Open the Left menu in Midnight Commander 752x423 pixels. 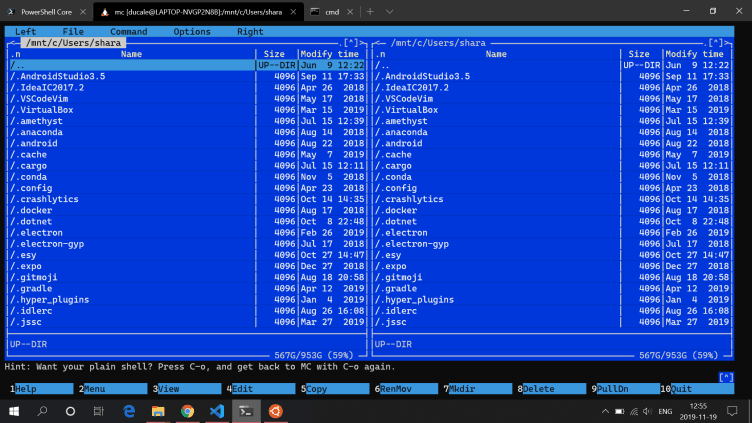click(x=27, y=32)
